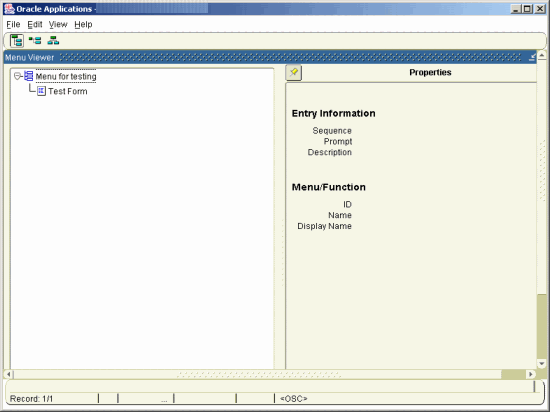Click the Description label

pos(330,153)
